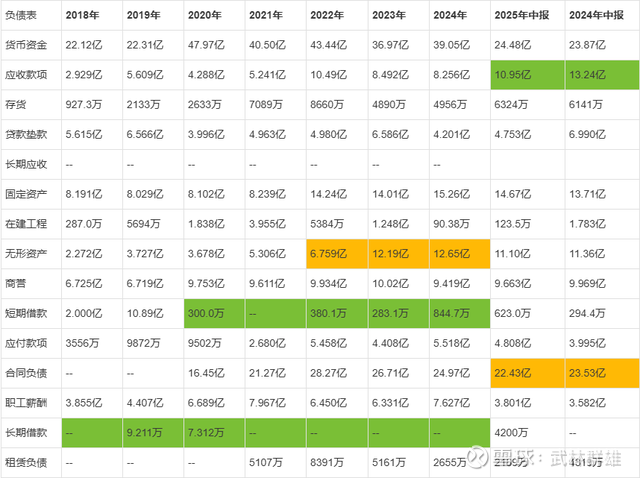Click the 租赁负债 row label

click(x=30, y=462)
